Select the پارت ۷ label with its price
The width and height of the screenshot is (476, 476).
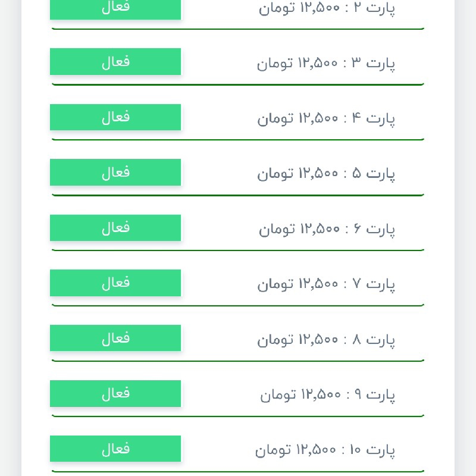[326, 284]
